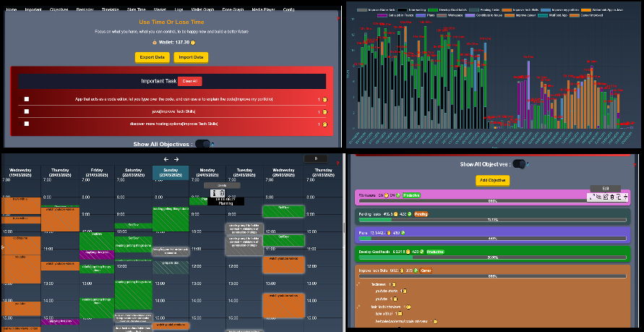Screen dimensions: 644x332
Task: Click the coin icon after Wallet amount
Action: coord(193,42)
